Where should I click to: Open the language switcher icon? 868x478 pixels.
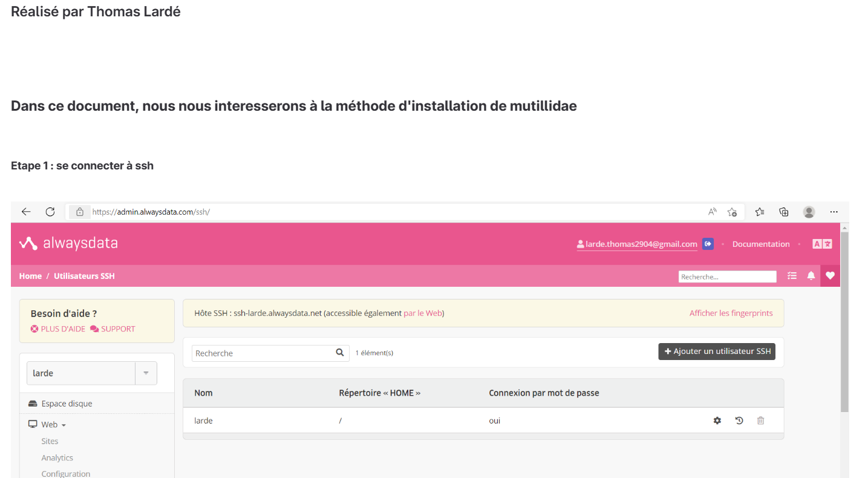822,244
